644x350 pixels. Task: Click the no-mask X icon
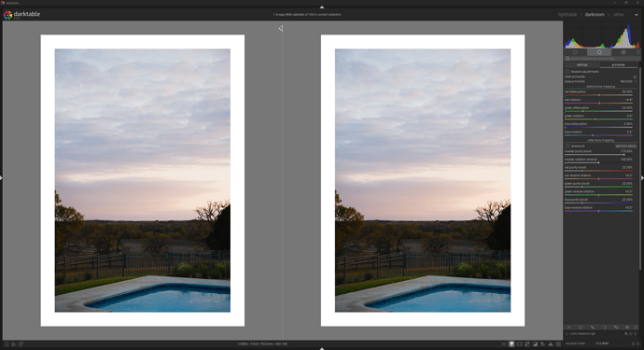click(568, 328)
